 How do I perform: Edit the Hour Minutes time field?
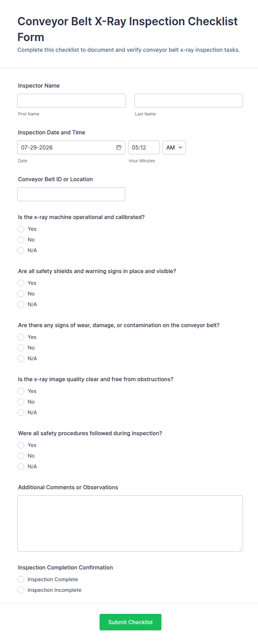pos(144,147)
